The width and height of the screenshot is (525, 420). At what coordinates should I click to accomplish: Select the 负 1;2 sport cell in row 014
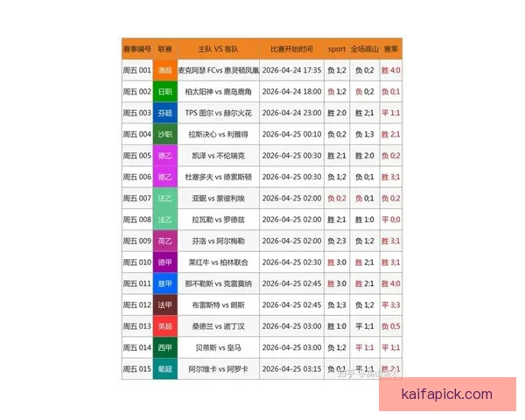[x=337, y=347]
